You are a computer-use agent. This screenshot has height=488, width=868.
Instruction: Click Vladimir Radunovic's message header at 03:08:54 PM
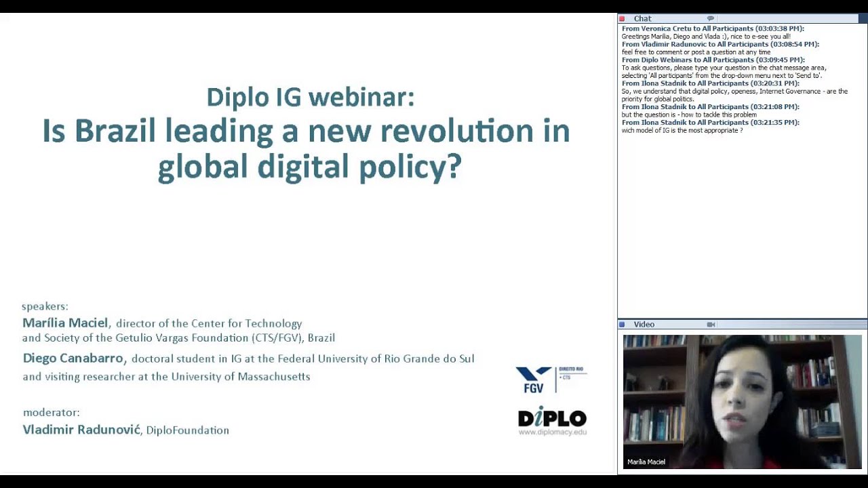(x=720, y=45)
